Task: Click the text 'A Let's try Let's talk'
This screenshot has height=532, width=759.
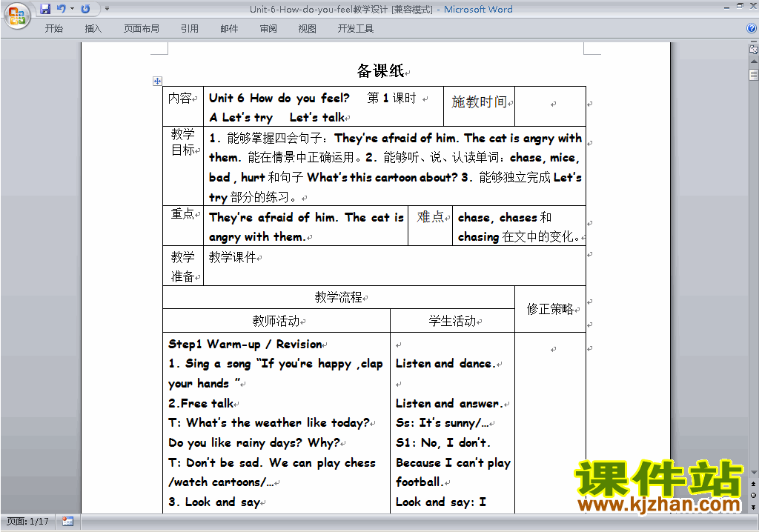Action: [277, 117]
